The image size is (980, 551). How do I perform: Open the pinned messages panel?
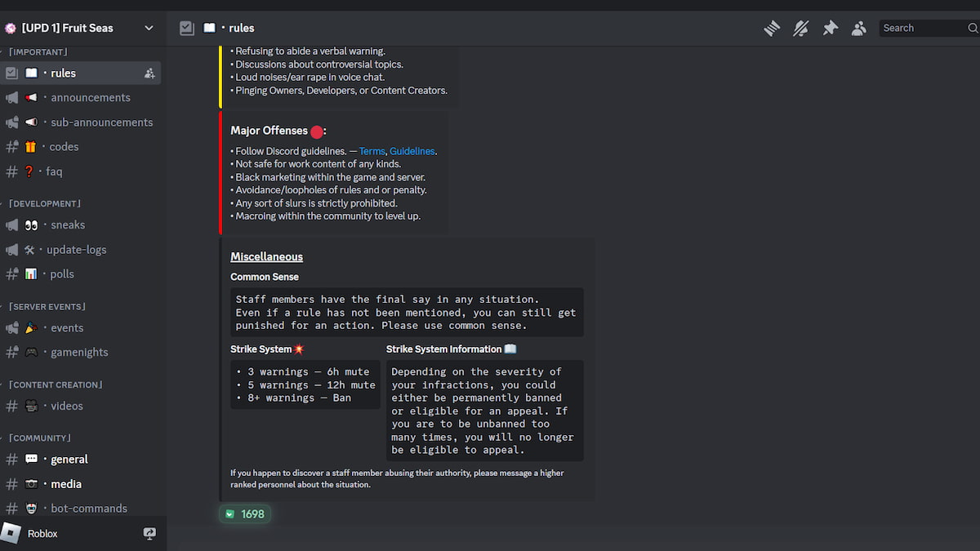point(830,28)
